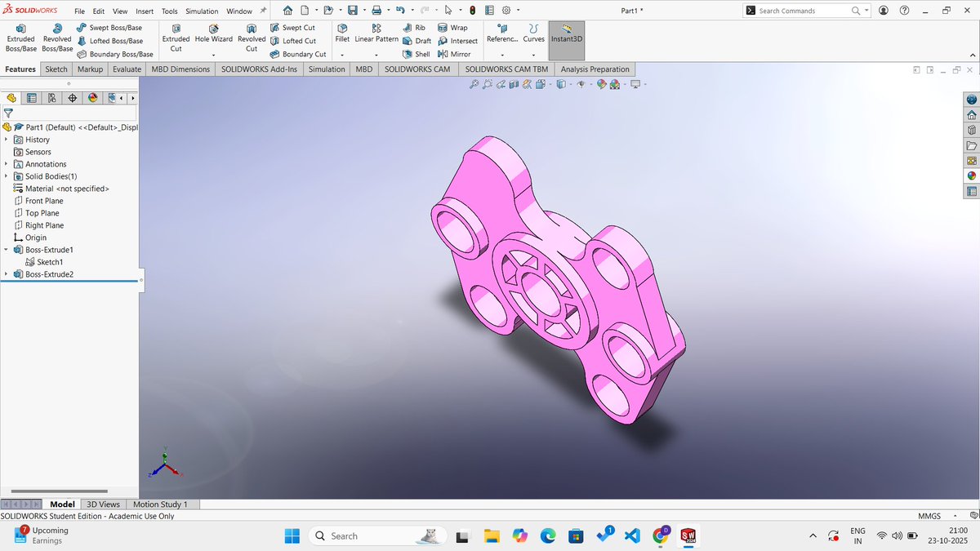The height and width of the screenshot is (551, 980).
Task: Switch to the MBD Dimensions tab
Action: [x=180, y=69]
